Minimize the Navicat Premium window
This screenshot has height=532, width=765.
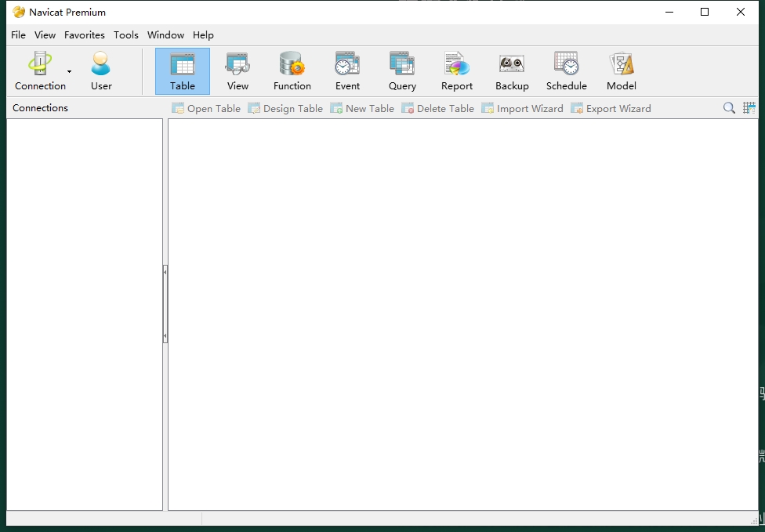(x=669, y=13)
